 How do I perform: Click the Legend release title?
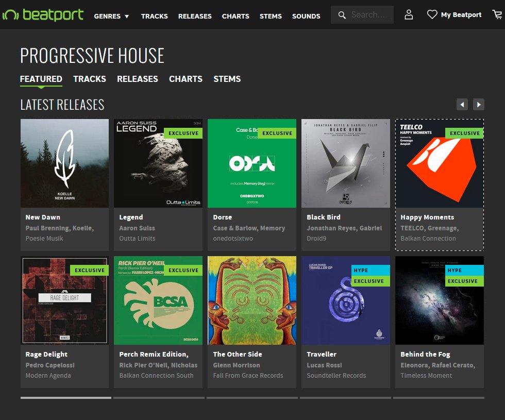(131, 217)
